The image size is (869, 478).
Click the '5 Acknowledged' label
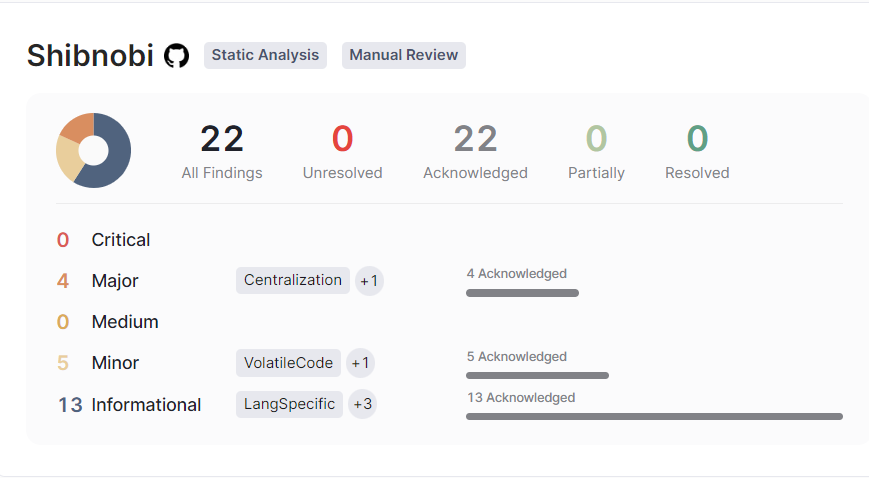coord(517,357)
